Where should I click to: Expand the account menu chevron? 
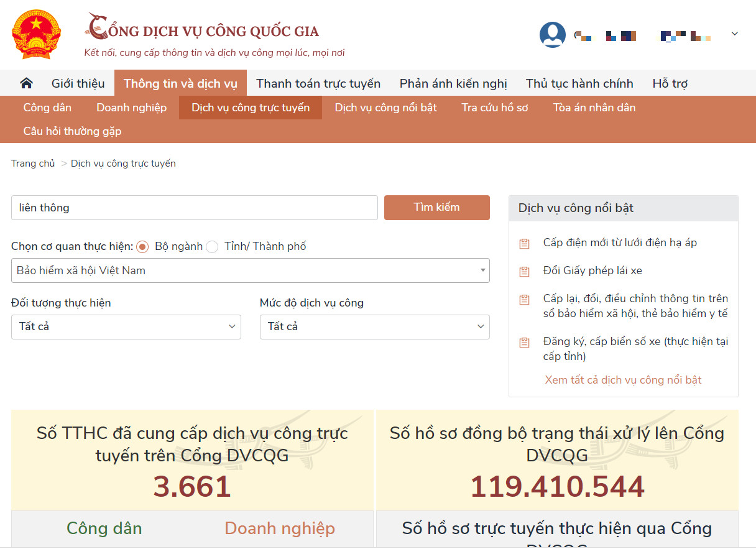(734, 34)
